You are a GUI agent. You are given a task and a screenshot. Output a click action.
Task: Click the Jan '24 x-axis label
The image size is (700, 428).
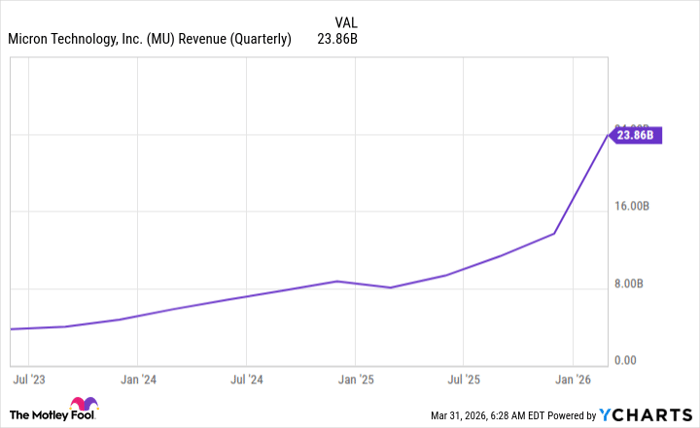point(138,380)
